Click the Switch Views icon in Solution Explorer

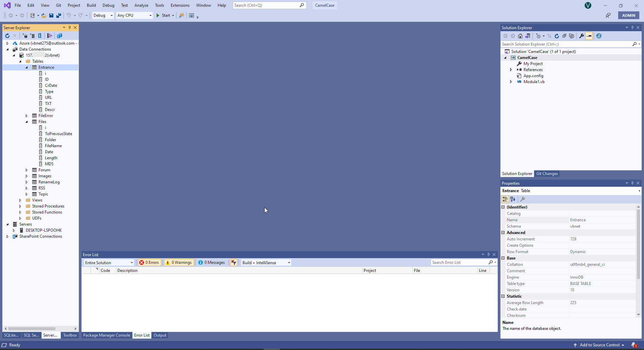point(528,36)
